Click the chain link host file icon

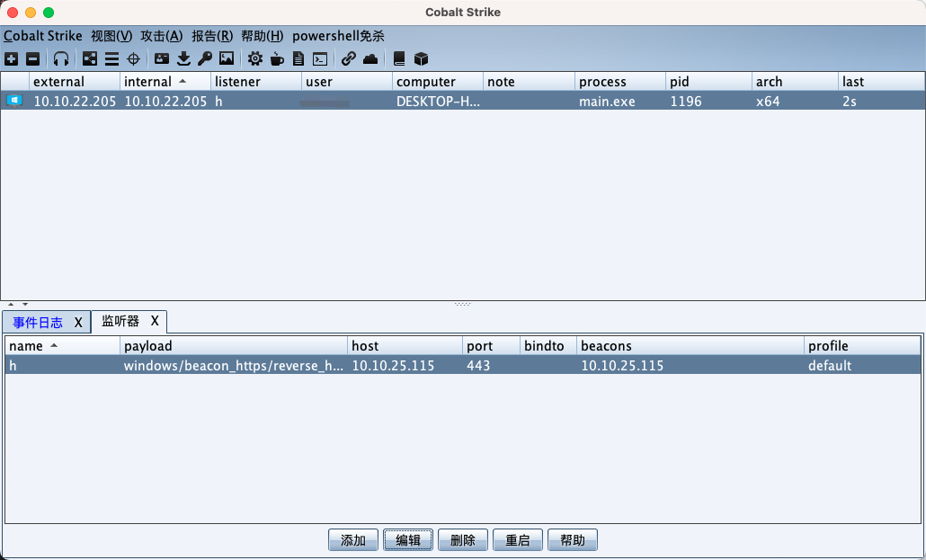[x=349, y=58]
